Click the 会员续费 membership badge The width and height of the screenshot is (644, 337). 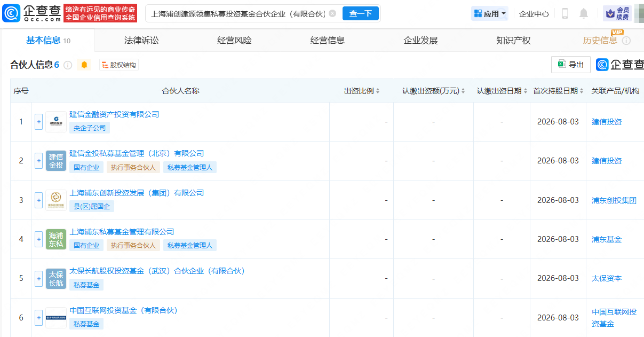[617, 13]
